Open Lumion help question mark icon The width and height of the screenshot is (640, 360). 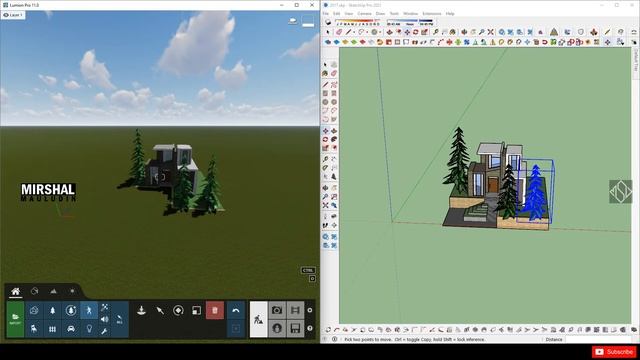310,328
